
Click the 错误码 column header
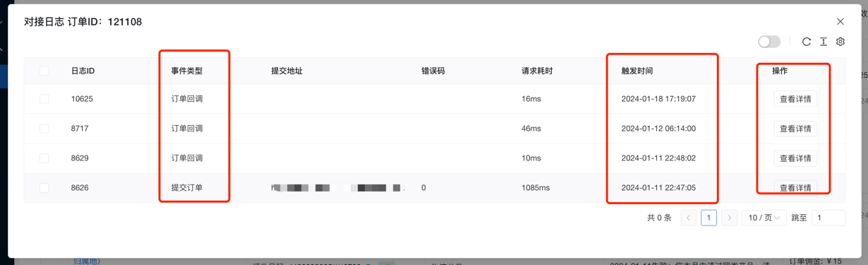pos(433,71)
